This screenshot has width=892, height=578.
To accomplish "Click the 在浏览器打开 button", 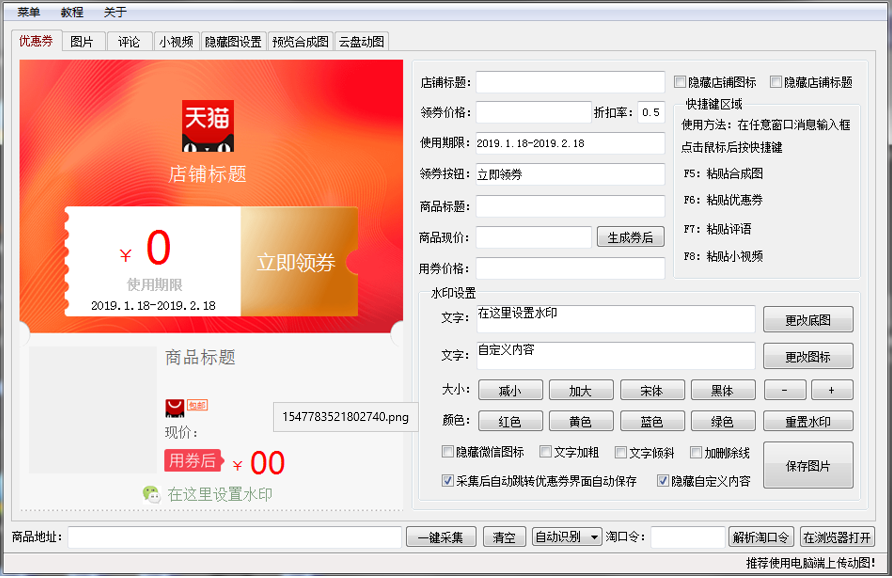I will [x=837, y=537].
